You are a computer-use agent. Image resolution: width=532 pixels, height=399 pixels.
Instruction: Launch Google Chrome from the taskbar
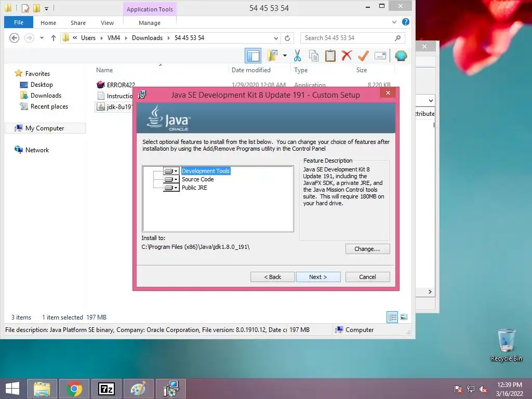point(74,389)
